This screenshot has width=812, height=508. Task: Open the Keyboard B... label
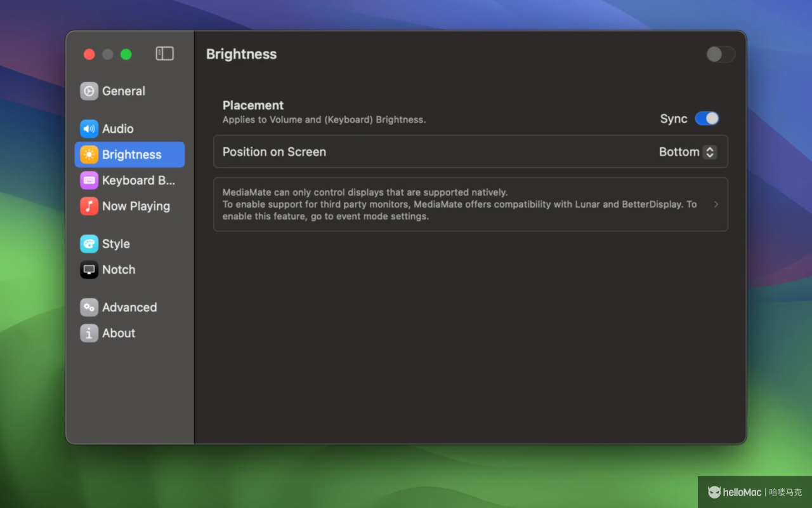point(138,180)
